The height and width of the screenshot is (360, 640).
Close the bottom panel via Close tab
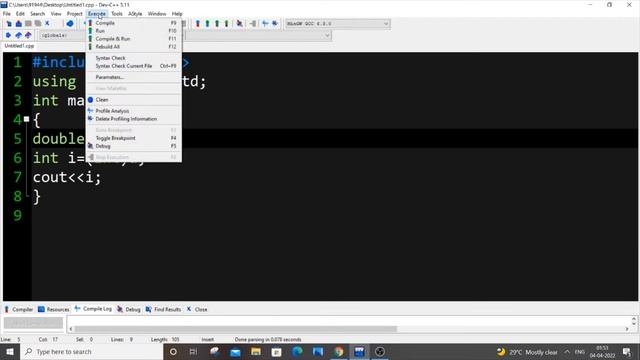point(197,309)
